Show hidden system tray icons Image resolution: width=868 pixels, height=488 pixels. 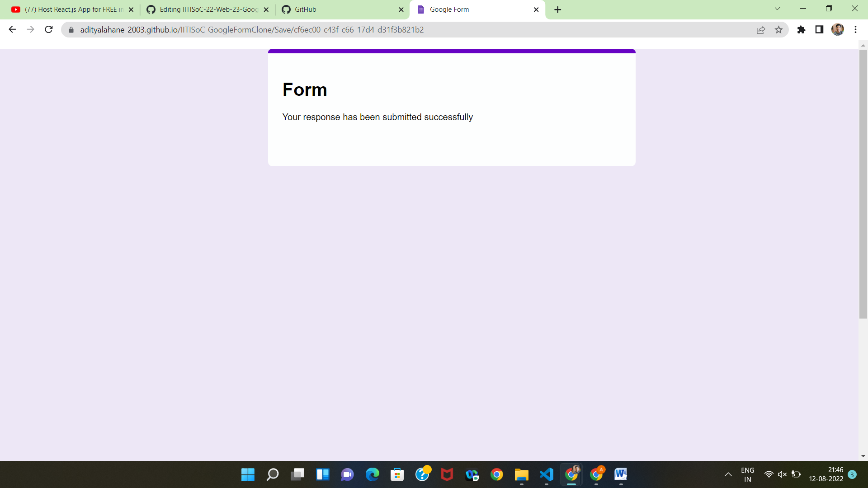(x=728, y=474)
